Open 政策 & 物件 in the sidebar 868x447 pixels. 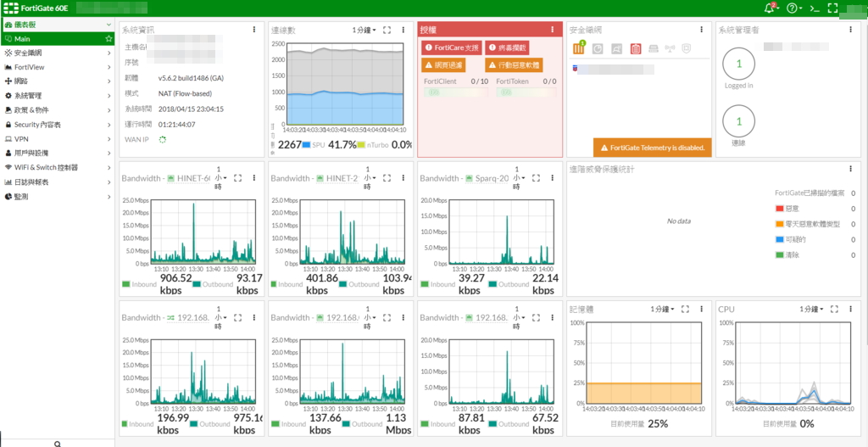(x=58, y=110)
